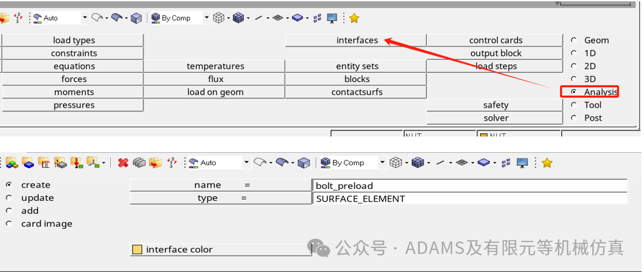Click the control cards button
Screen dimensions: 644x273
coord(495,40)
